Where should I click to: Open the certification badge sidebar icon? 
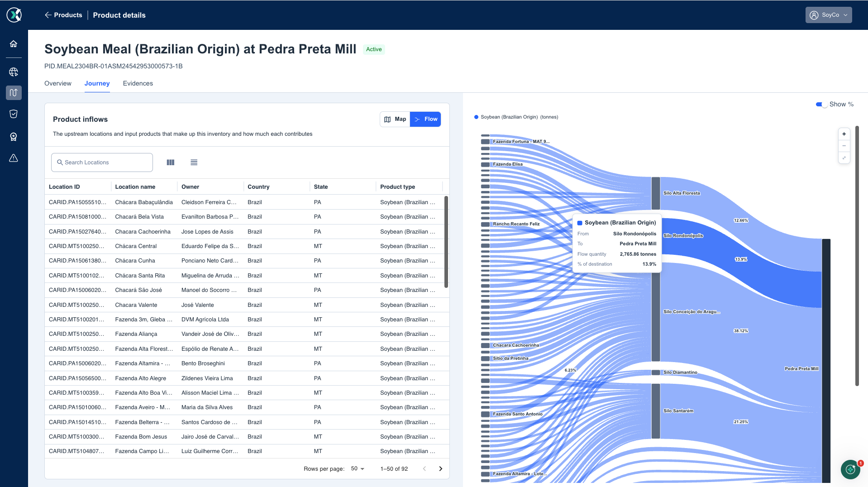click(14, 137)
